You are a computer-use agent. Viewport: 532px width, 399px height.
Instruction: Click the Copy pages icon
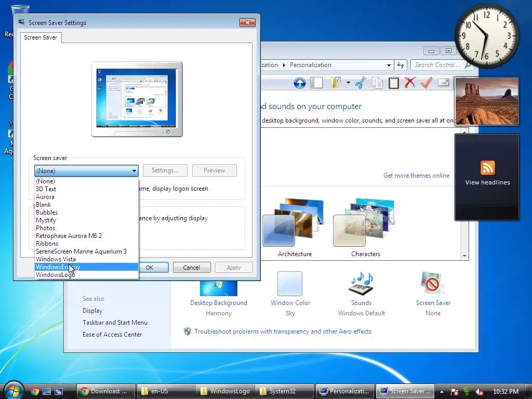click(377, 83)
